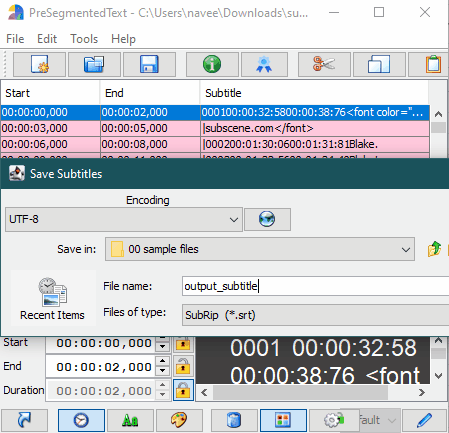This screenshot has height=433, width=449.
Task: Toggle the End time lock icon
Action: 183,366
